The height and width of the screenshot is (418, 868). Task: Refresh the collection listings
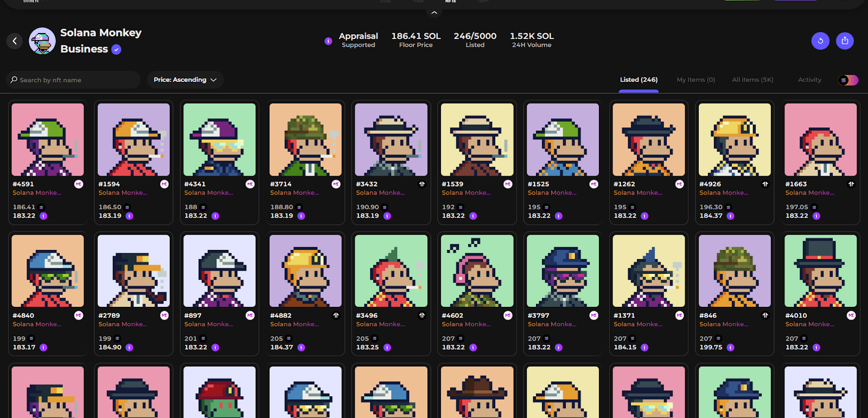[820, 41]
